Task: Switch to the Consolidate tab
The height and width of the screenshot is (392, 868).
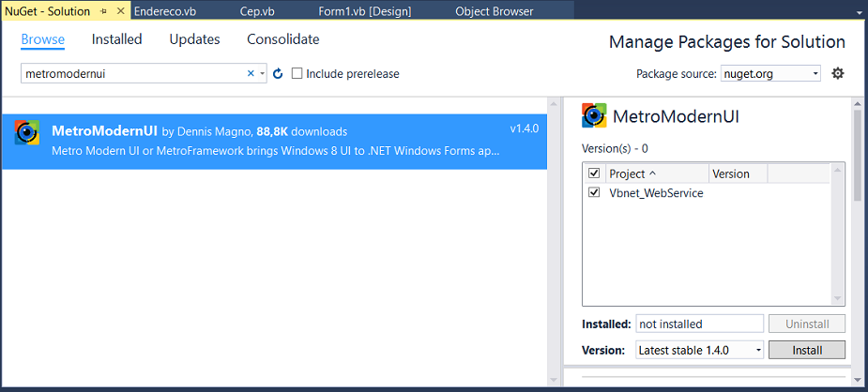Action: coord(282,39)
